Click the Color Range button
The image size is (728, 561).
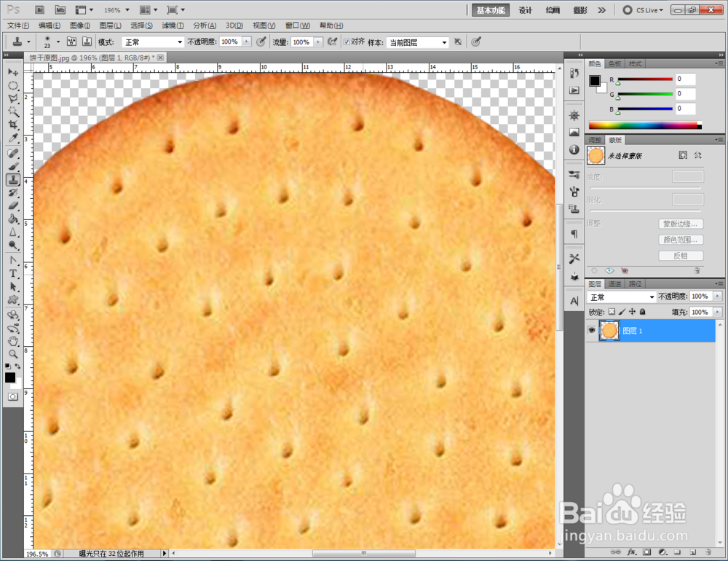(681, 240)
